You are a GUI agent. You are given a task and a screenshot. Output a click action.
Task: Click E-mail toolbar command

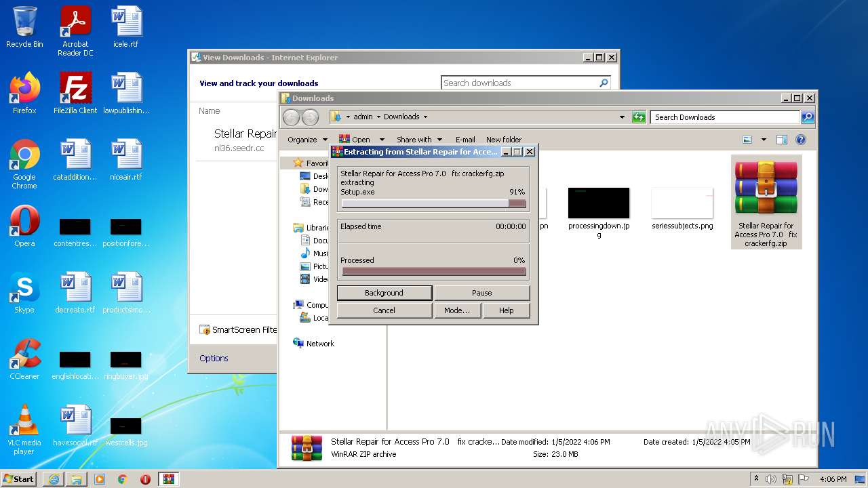coord(465,140)
